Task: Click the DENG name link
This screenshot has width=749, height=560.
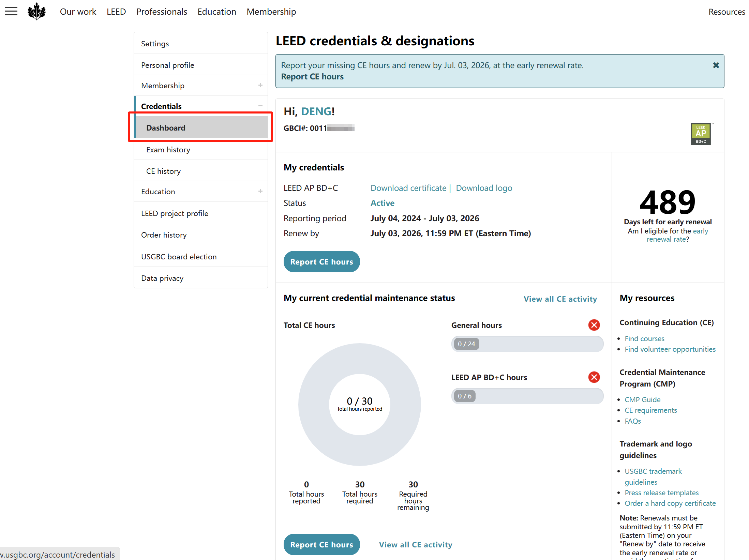Action: 316,111
